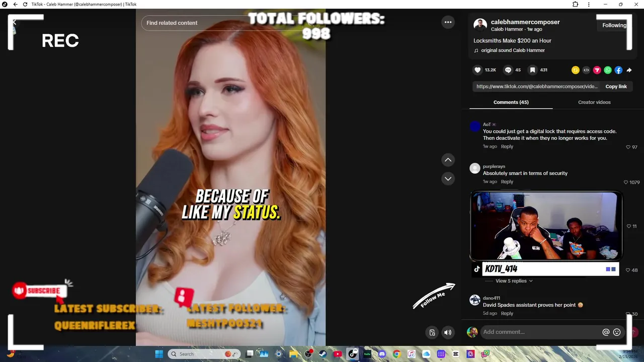Switch to the Creator videos tab
Viewport: 644px width, 362px height.
tap(594, 102)
